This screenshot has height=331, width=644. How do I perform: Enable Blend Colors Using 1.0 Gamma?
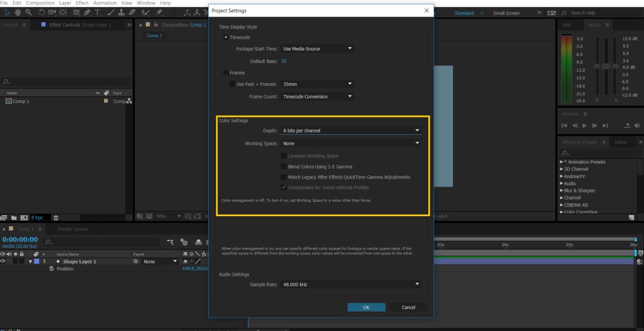click(x=283, y=166)
